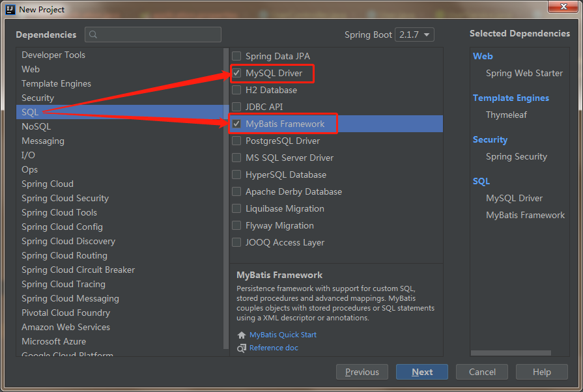The image size is (583, 392).
Task: Check the Liquibase Migration checkbox
Action: (236, 208)
